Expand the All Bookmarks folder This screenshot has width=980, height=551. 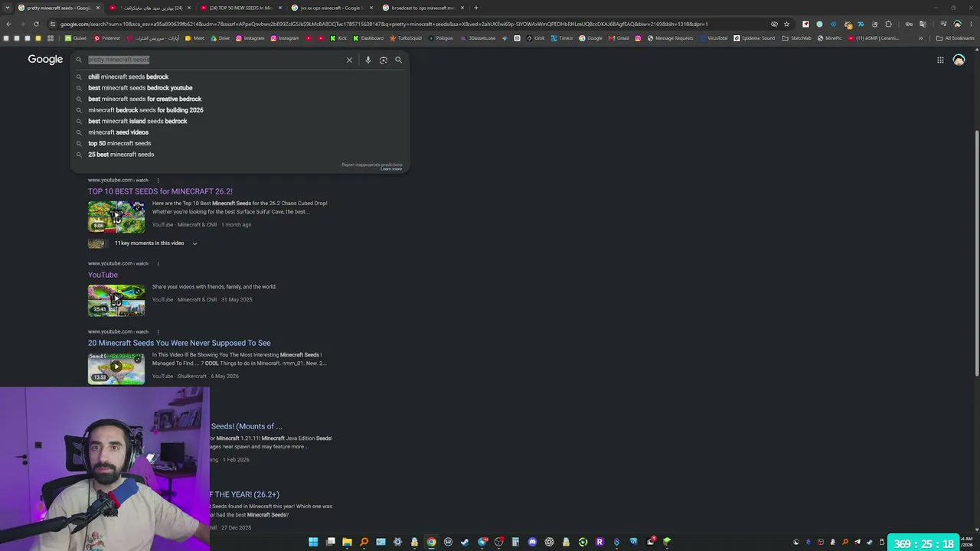coord(955,38)
